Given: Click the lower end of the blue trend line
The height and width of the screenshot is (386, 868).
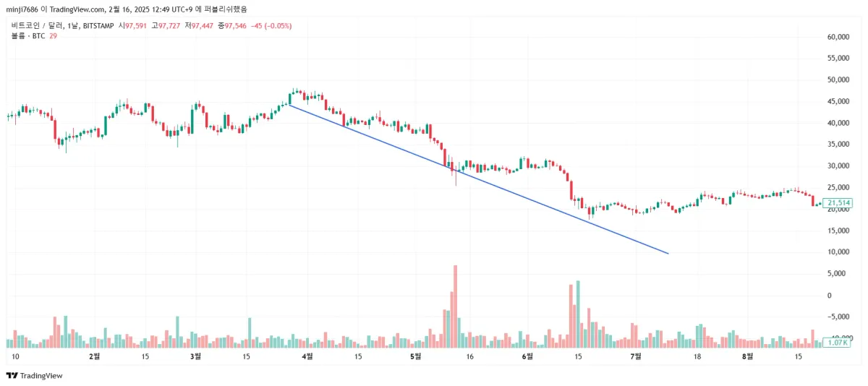Looking at the screenshot, I should tap(667, 253).
